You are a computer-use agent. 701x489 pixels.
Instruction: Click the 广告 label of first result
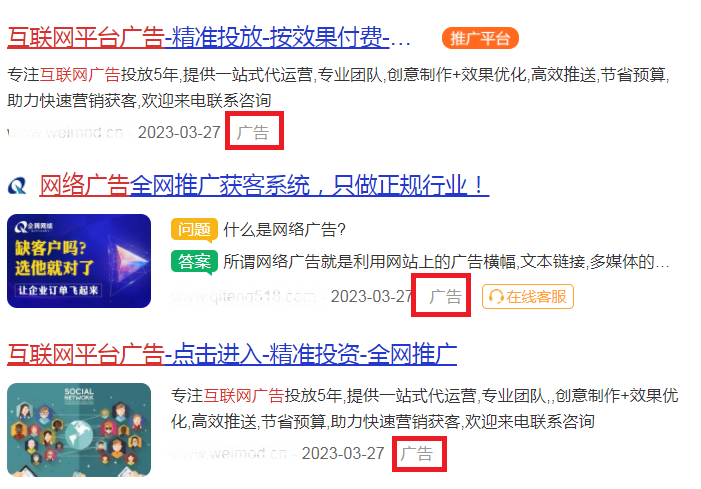[253, 132]
